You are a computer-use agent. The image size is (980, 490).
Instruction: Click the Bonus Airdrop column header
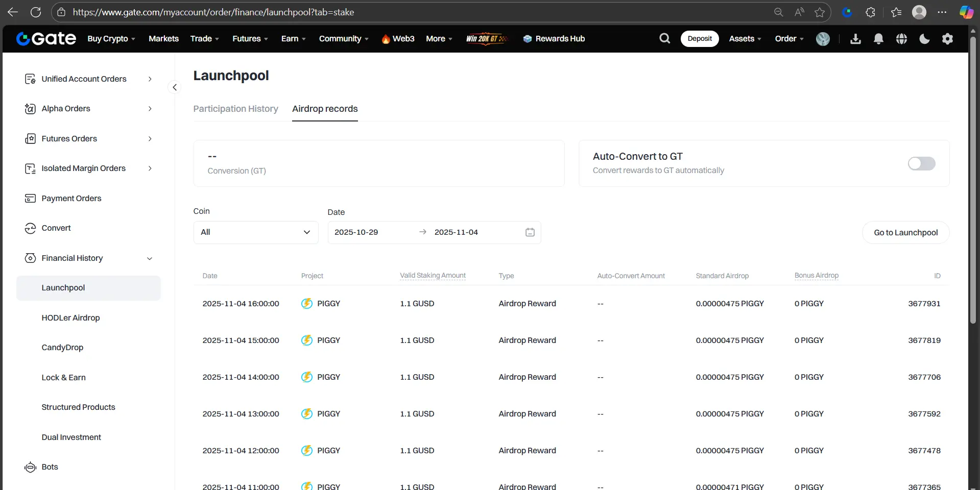(816, 276)
